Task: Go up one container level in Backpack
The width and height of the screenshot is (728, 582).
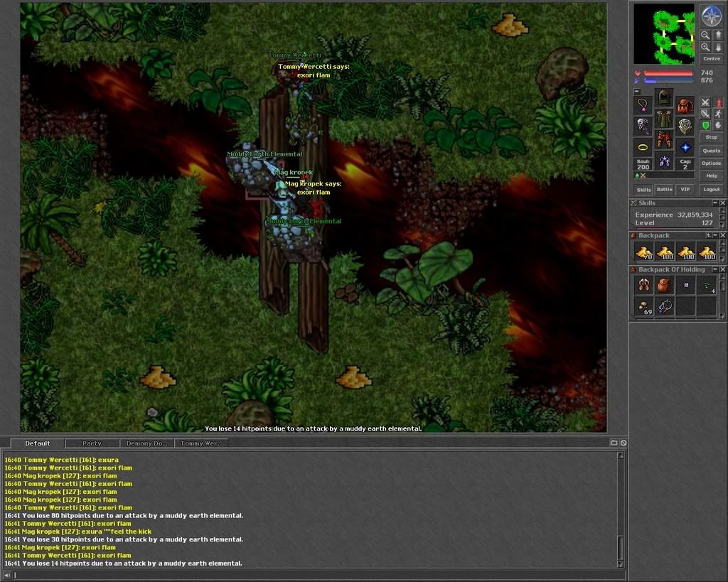Action: 709,235
